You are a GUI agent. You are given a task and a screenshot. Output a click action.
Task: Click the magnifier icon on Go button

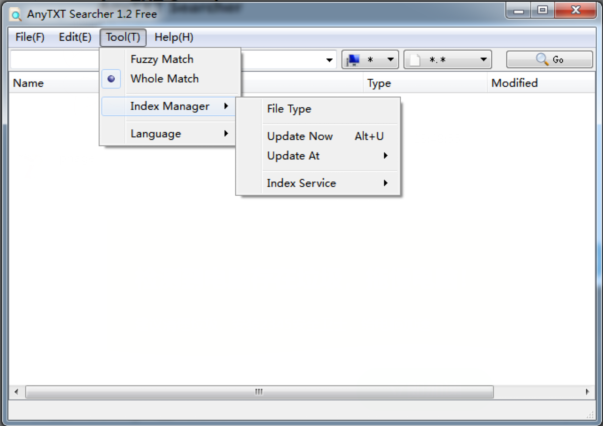click(542, 59)
